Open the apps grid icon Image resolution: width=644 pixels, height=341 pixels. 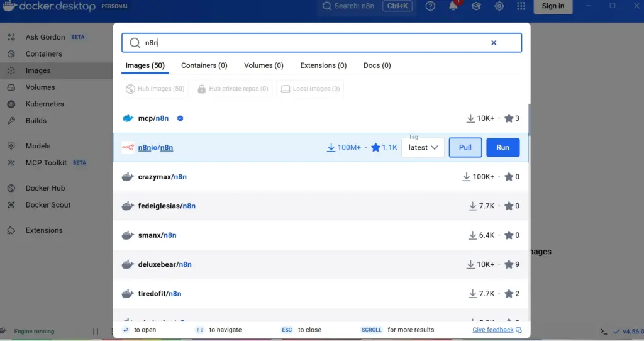click(x=521, y=6)
